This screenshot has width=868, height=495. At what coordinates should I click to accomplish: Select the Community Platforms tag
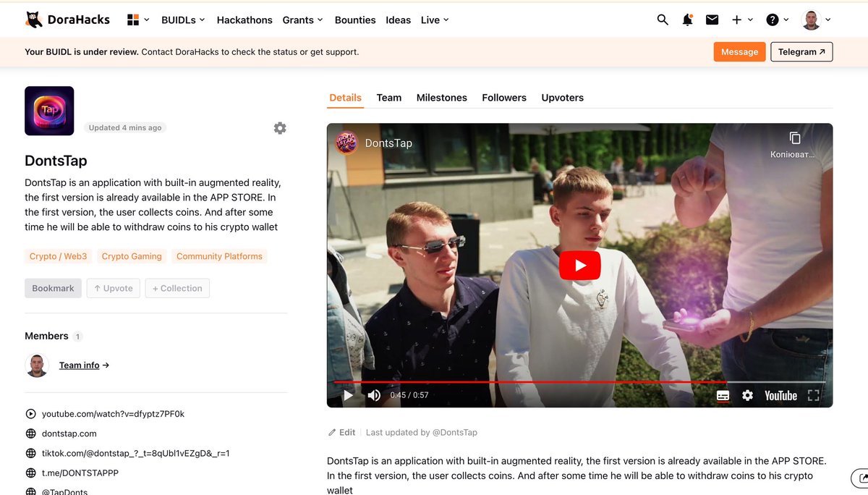[219, 256]
